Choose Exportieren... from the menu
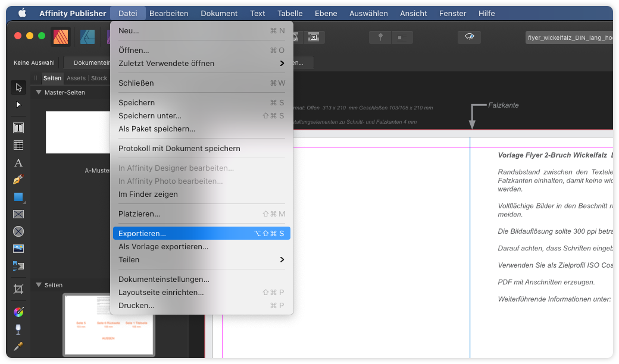619x364 pixels. (x=202, y=234)
